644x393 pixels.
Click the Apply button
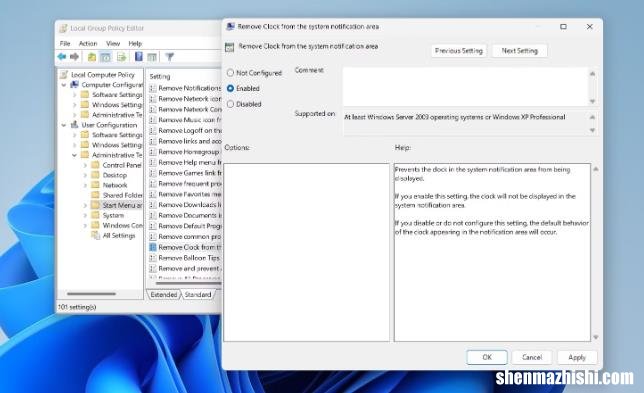(577, 357)
